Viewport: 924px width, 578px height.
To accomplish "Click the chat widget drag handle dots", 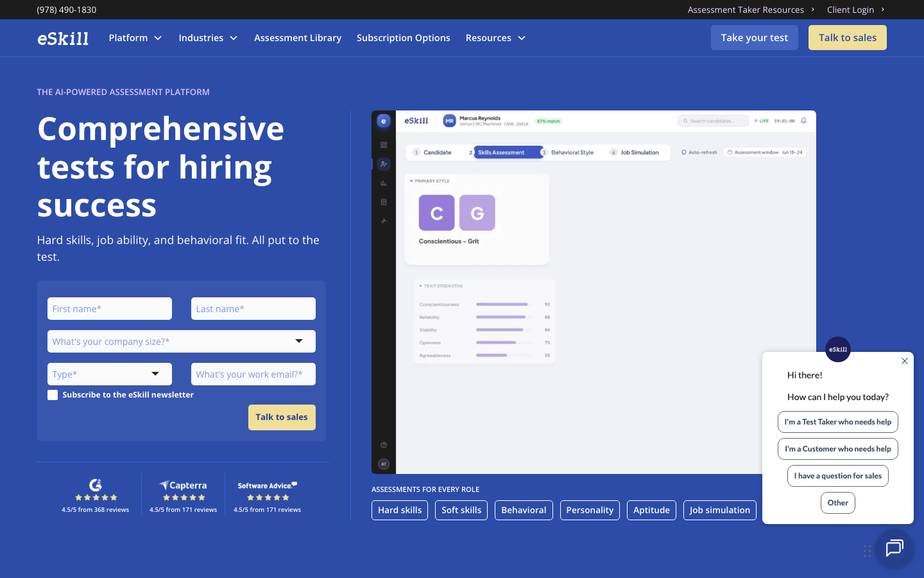I will [x=868, y=551].
